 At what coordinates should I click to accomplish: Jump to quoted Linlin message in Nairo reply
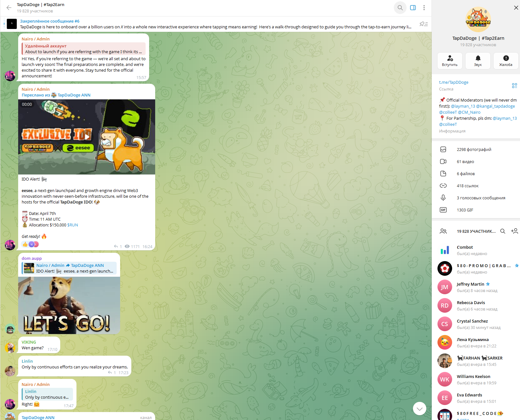(47, 394)
